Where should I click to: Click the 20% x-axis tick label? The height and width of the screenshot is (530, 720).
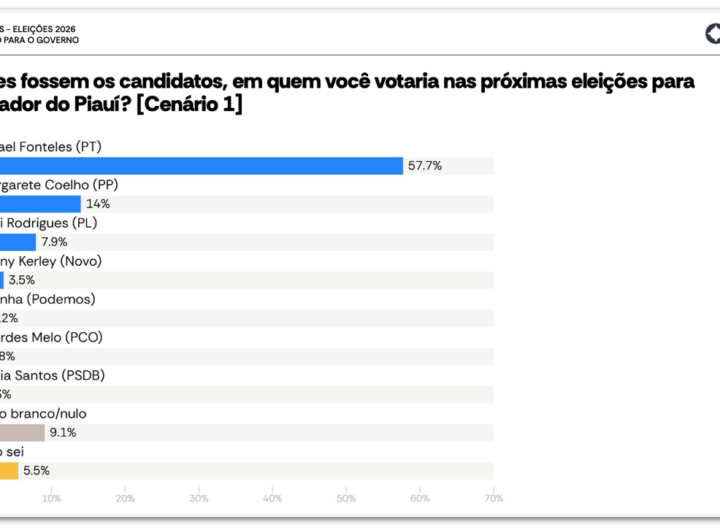coord(125,498)
